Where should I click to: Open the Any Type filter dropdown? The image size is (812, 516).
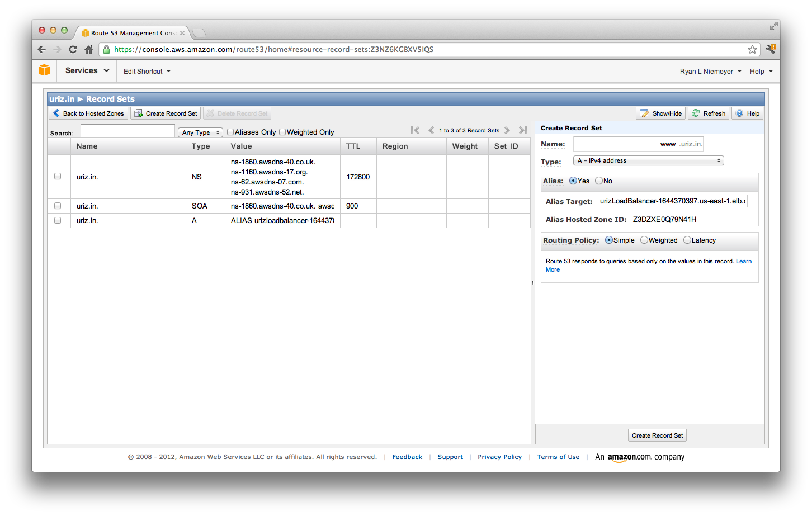click(x=200, y=132)
